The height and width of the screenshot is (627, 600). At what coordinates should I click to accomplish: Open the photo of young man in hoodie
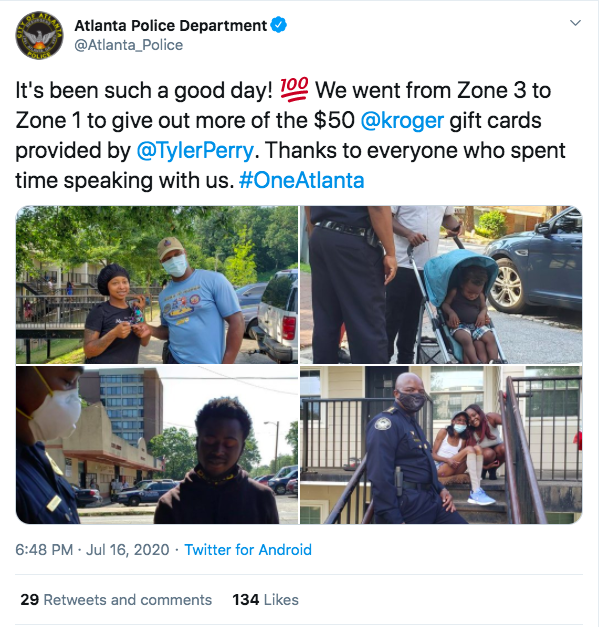(157, 445)
